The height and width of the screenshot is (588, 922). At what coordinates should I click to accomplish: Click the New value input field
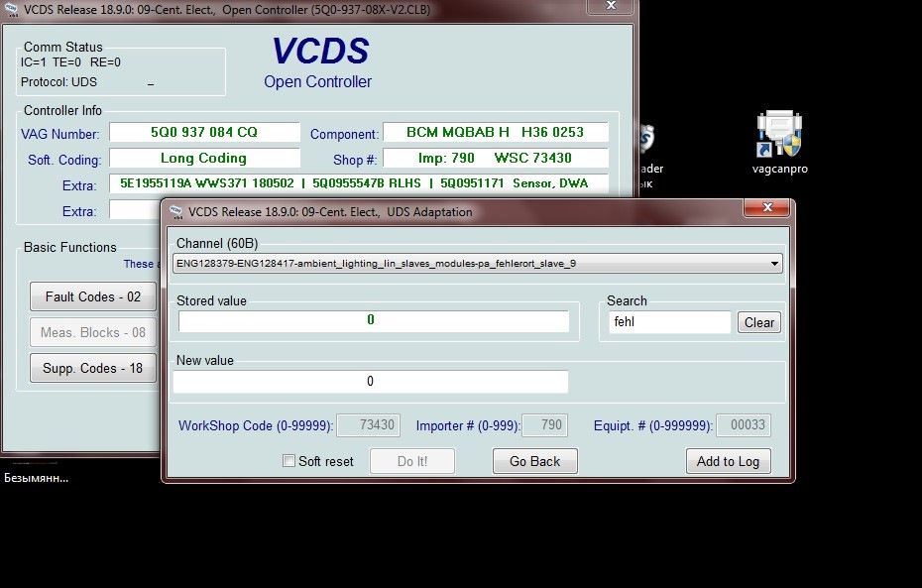371,381
